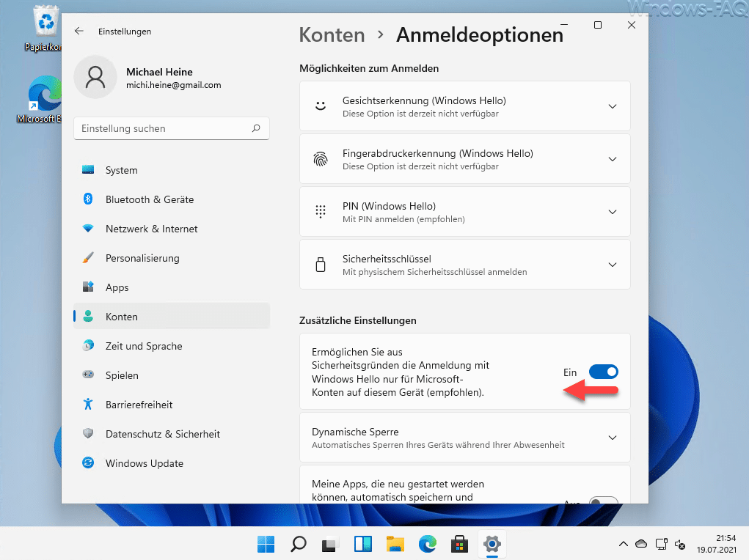This screenshot has width=749, height=560.
Task: Click the System monitor icon
Action: (x=88, y=169)
